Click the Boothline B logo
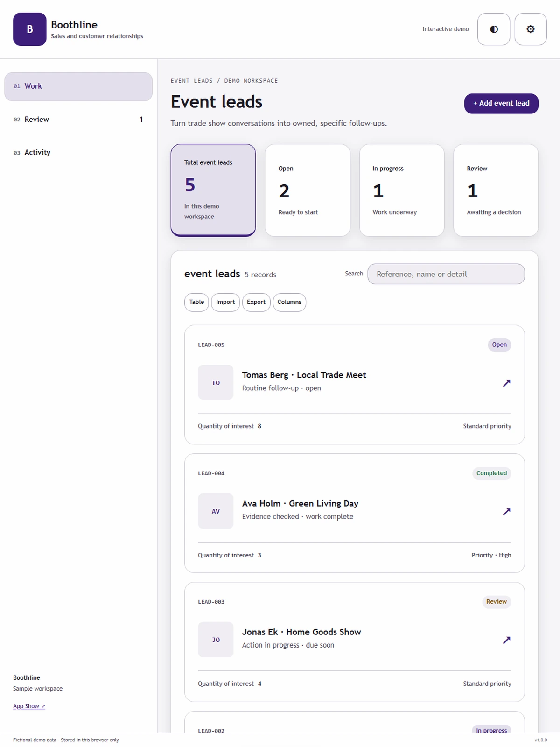 30,29
